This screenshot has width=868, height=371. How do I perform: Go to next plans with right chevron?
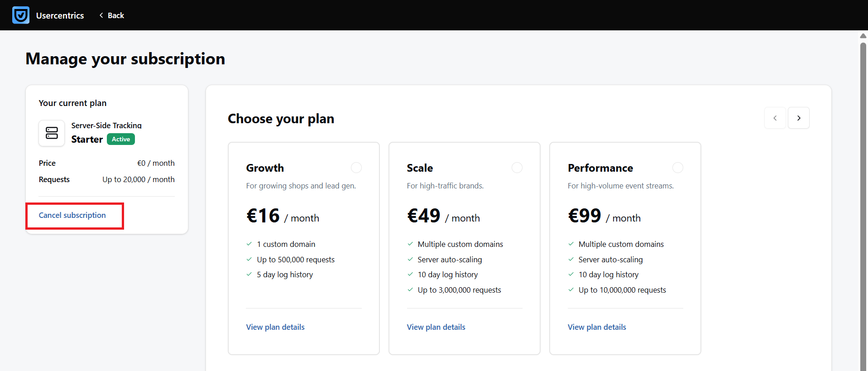[x=798, y=118]
